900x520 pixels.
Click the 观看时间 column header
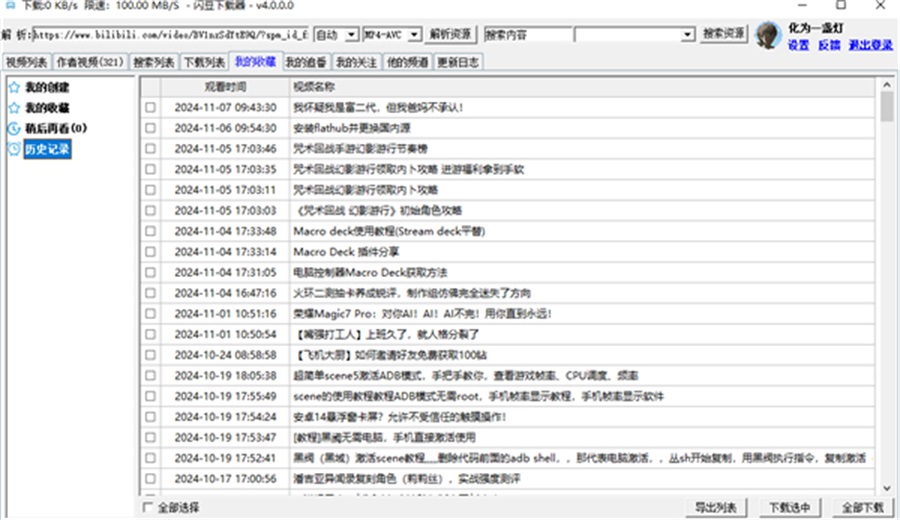[225, 87]
